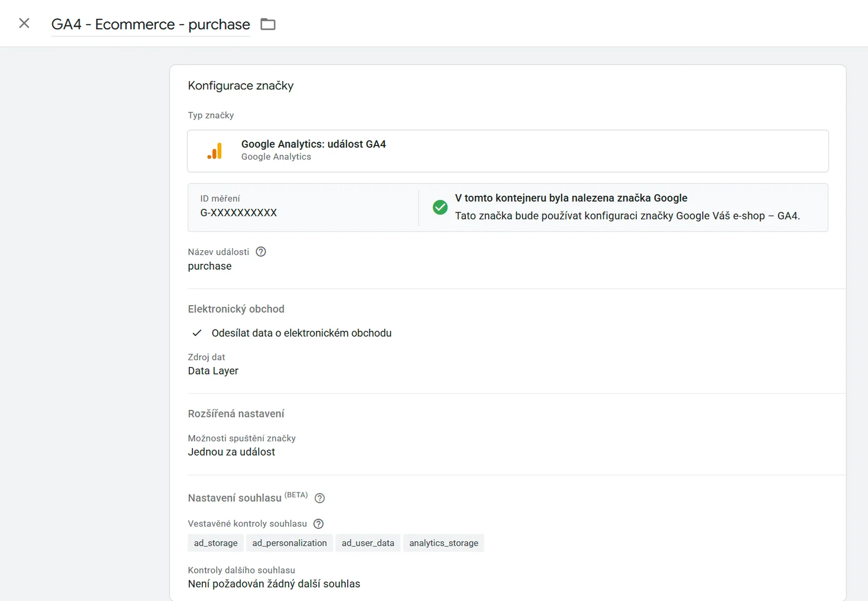Click the ad_personalization consent chip
The image size is (868, 601).
(x=290, y=543)
